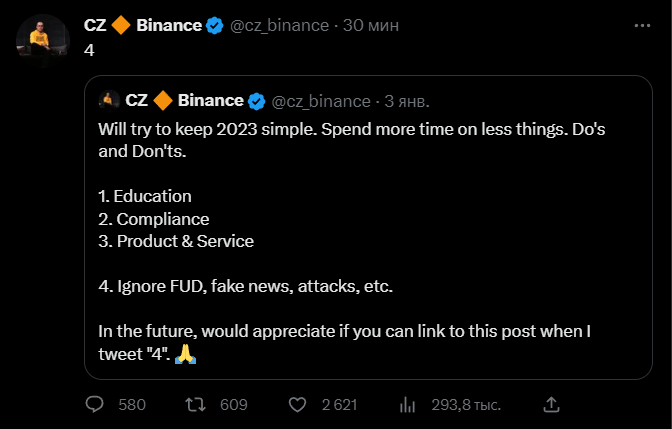Open the @cz_binance handle on the main tweet
672x429 pixels.
[x=280, y=25]
